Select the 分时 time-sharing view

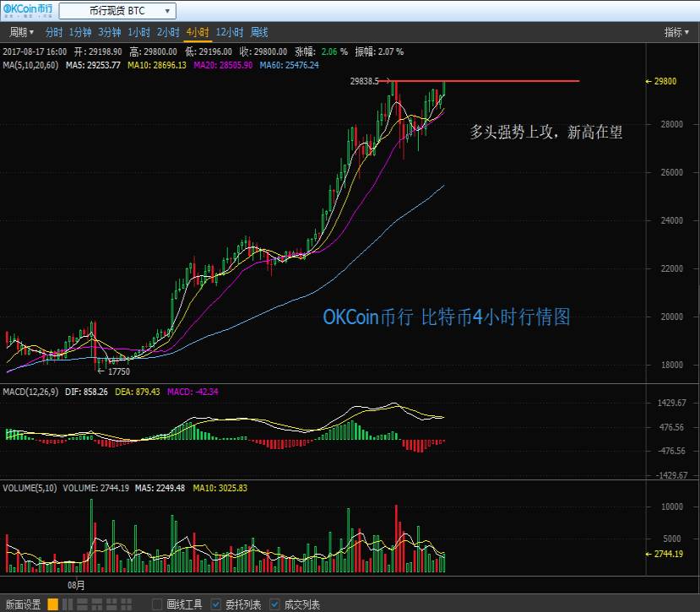53,32
